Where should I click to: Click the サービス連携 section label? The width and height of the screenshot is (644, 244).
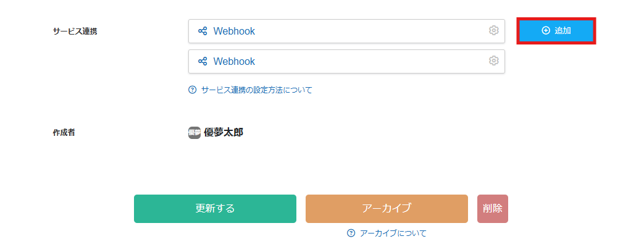pos(75,31)
